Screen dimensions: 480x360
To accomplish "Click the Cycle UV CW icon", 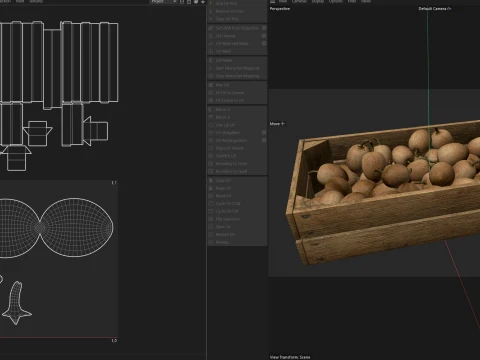I will 211,211.
